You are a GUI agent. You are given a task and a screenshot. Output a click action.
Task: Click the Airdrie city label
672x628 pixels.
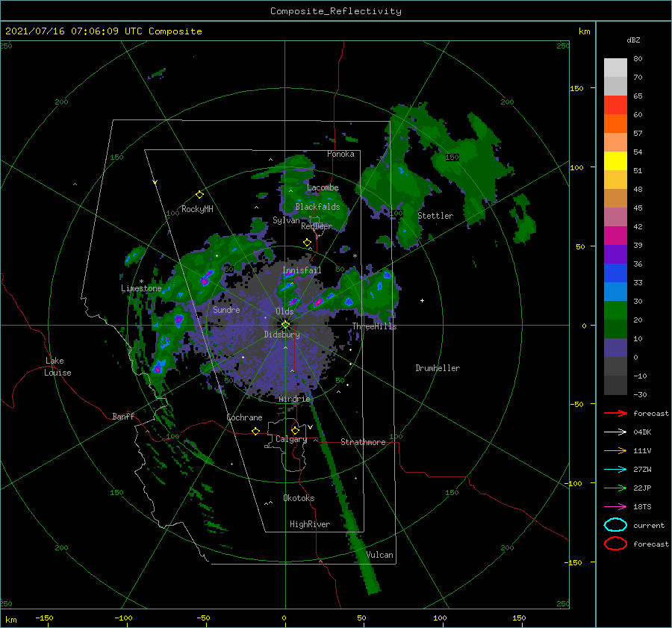tap(294, 399)
